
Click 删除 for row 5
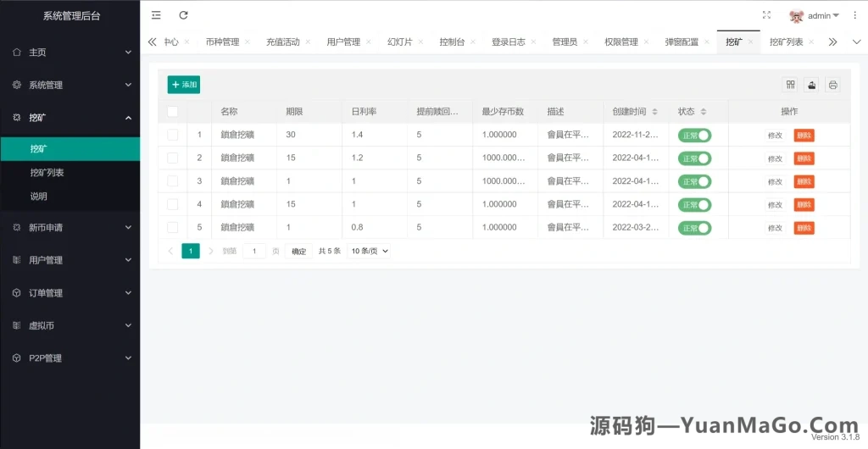coord(804,229)
